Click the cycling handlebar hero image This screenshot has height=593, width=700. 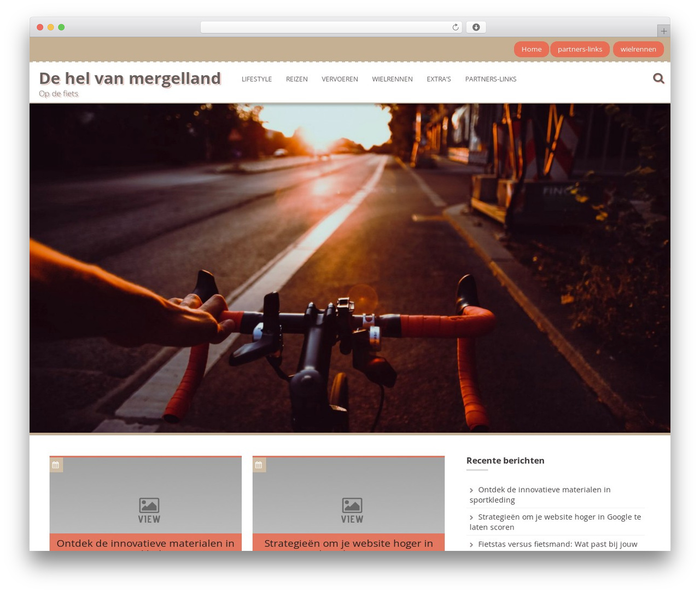click(350, 268)
